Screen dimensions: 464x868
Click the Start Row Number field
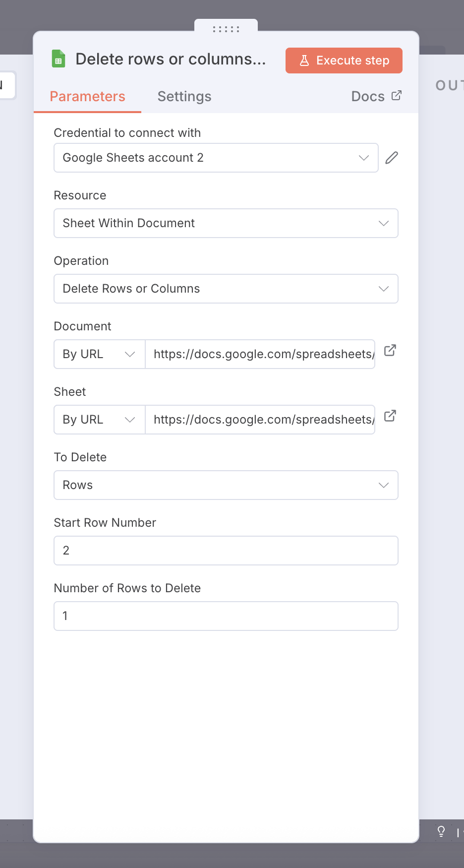click(x=226, y=551)
